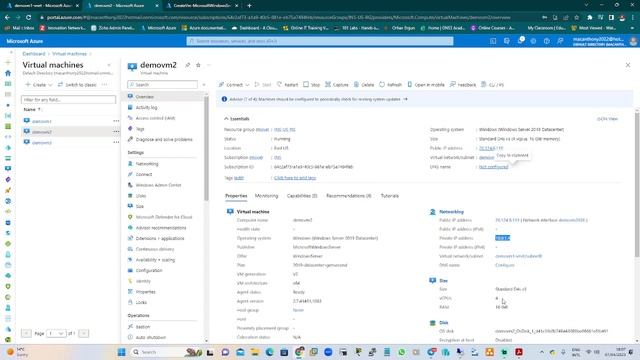Open the Help question mark icon
Image resolution: width=640 pixels, height=360 pixels.
tap(547, 41)
